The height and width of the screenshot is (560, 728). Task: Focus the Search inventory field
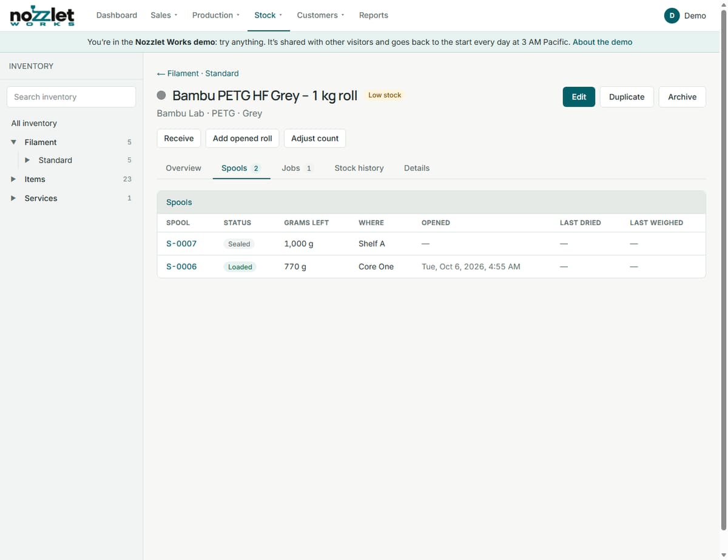pyautogui.click(x=71, y=97)
